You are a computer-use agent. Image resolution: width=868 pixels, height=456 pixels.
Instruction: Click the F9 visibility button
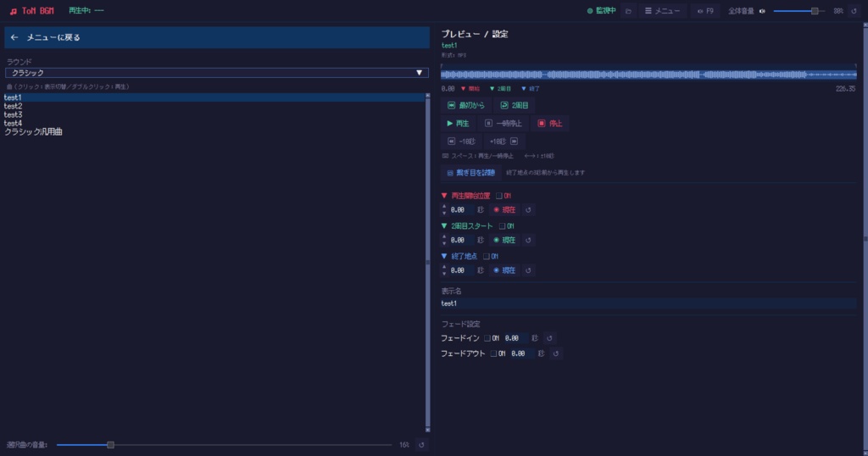[x=705, y=10]
